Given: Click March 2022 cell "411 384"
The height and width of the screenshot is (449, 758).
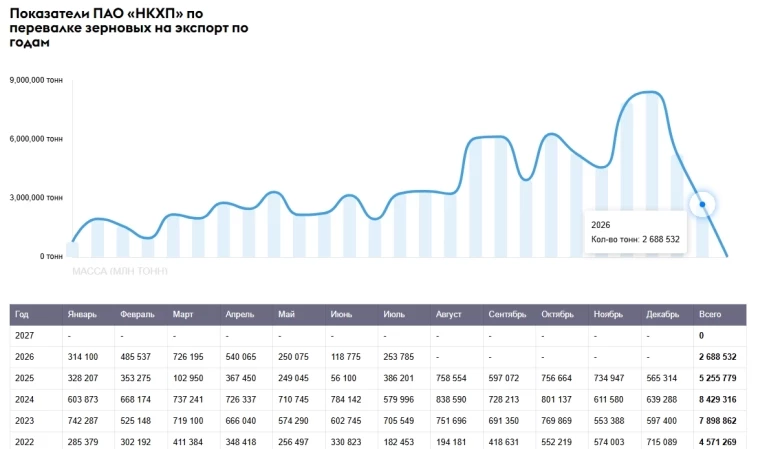Looking at the screenshot, I should click(188, 442).
